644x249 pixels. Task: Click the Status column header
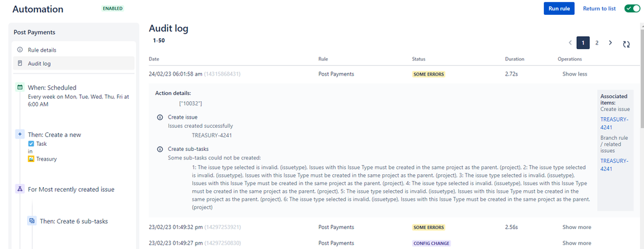click(x=419, y=59)
